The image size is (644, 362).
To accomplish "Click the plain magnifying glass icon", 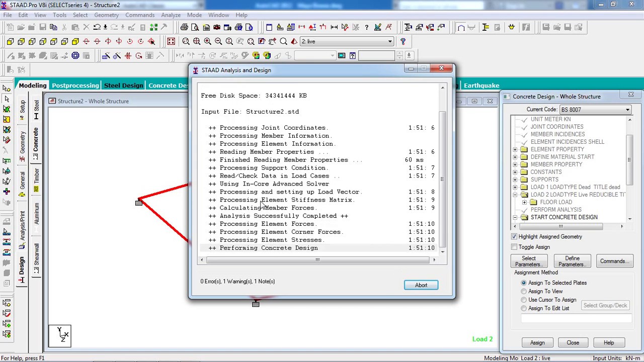I will tap(283, 42).
